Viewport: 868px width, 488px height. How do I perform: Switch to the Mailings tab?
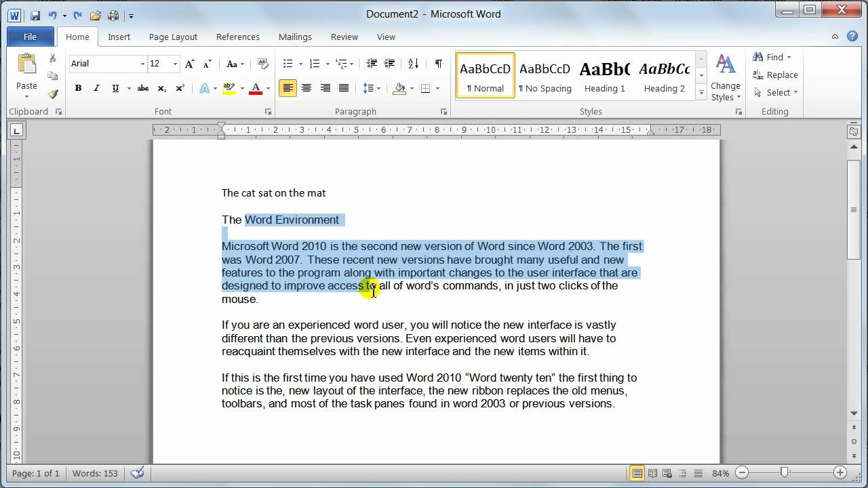point(295,37)
